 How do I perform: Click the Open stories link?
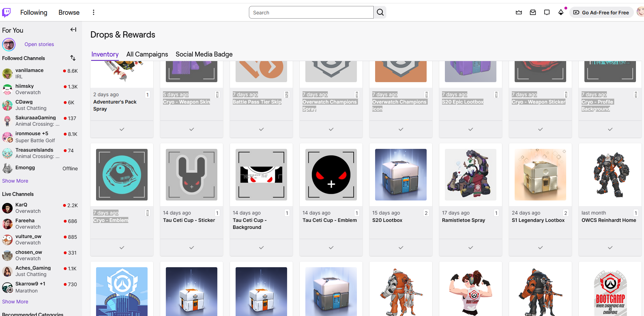coord(39,44)
